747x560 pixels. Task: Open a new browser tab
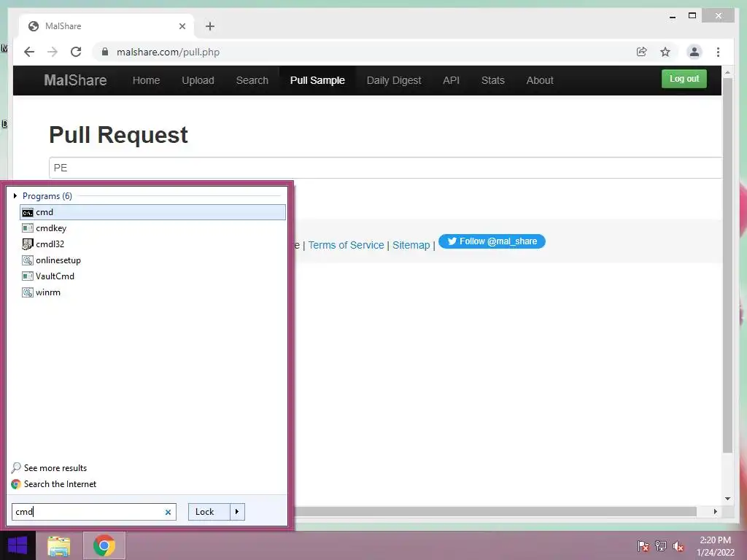(x=210, y=26)
